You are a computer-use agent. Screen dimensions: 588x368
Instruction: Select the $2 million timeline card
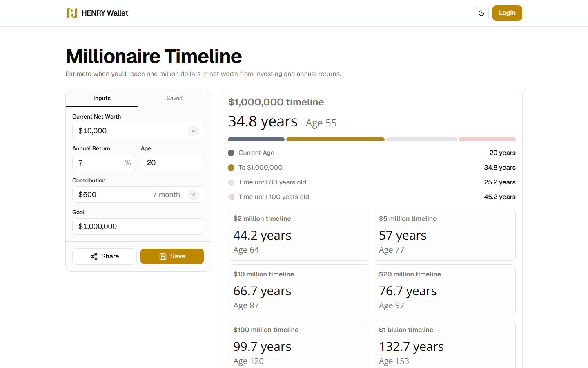(x=299, y=235)
